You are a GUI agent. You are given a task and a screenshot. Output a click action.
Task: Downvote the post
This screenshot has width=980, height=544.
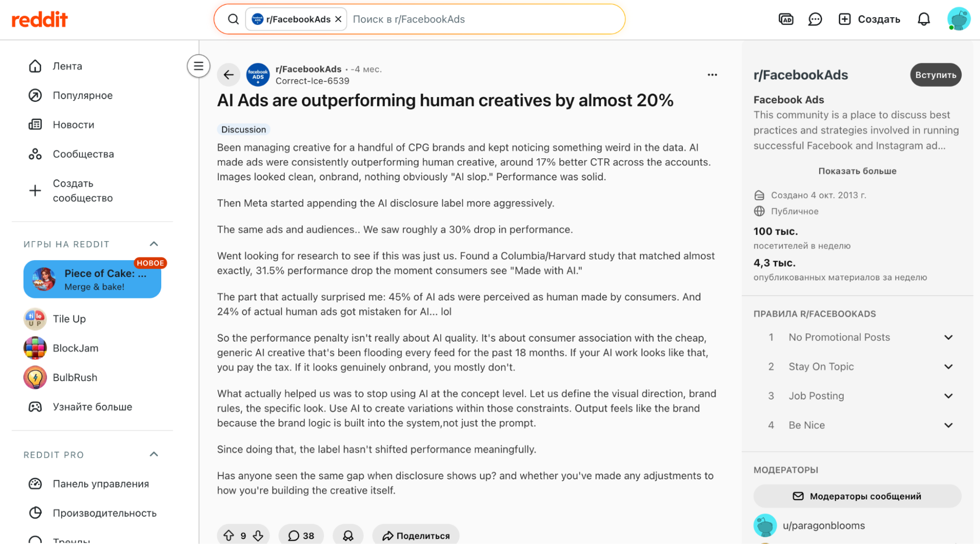(x=258, y=536)
